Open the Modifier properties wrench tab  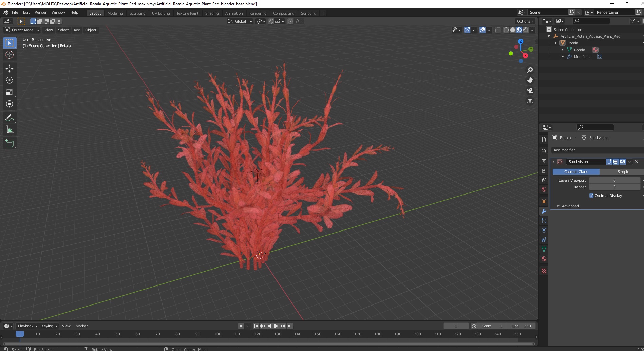pyautogui.click(x=544, y=211)
